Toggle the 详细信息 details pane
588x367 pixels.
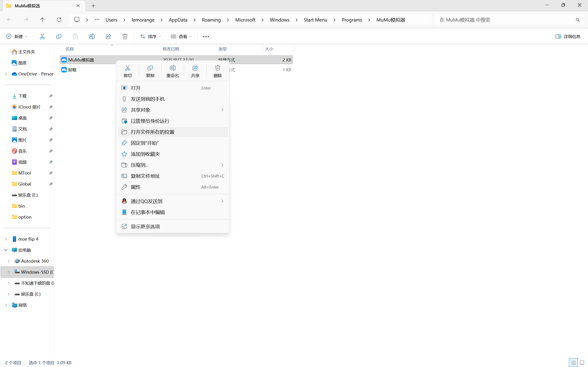pos(568,36)
